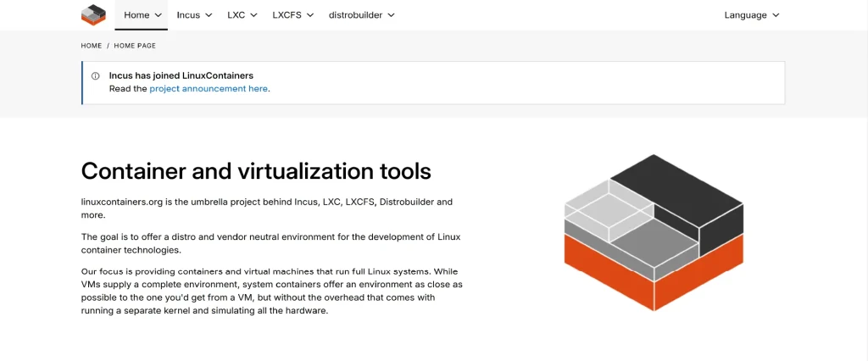Click the "Container and virtualization tools" heading

256,171
